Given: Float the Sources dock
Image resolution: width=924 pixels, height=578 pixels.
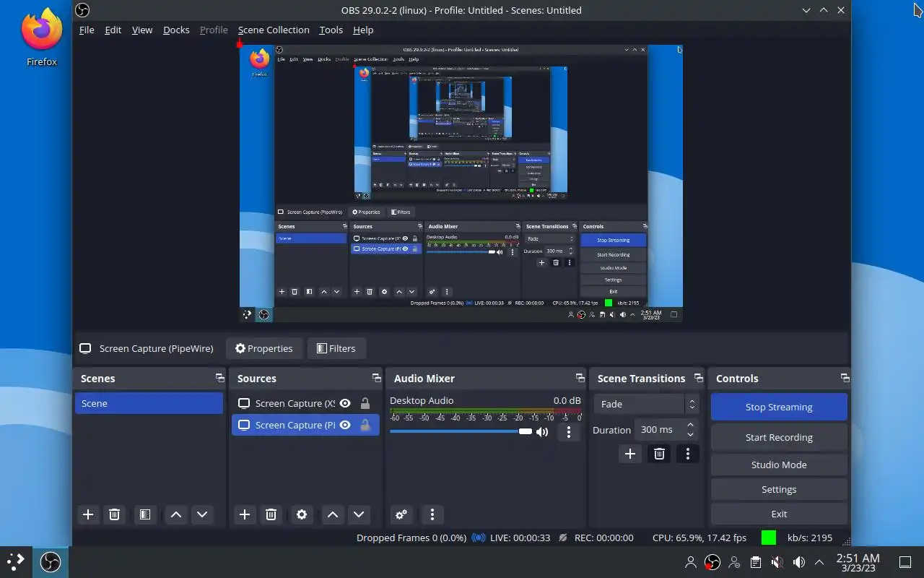Looking at the screenshot, I should tap(376, 378).
